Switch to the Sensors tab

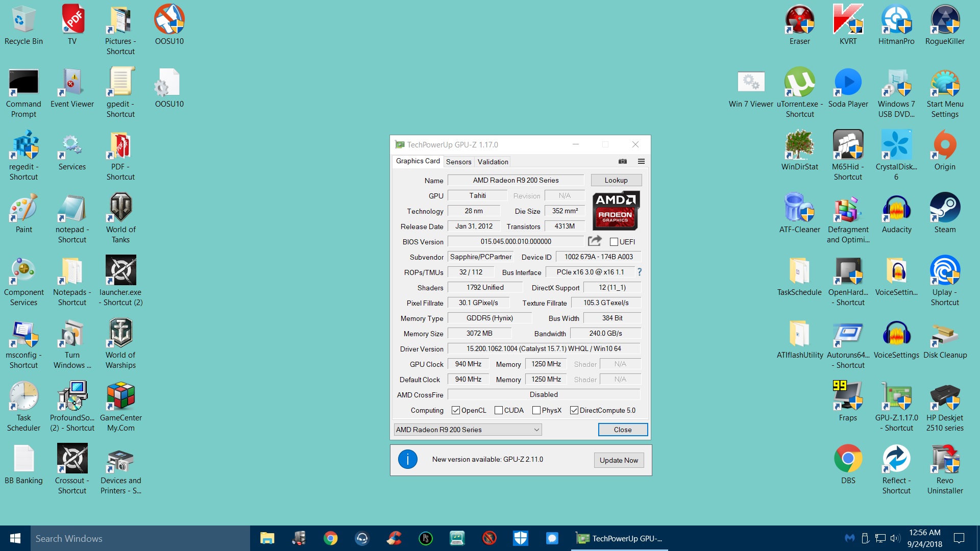(x=458, y=162)
